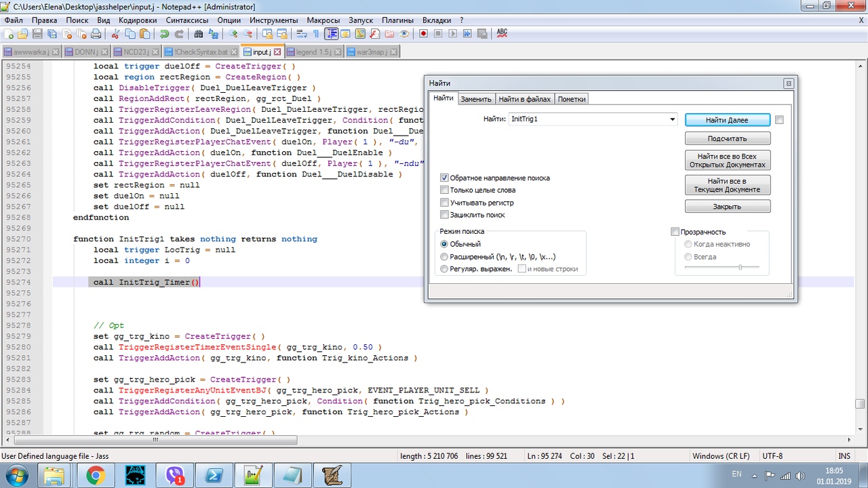Enable the 'Учитывать регистр' checkbox
Screen dimensions: 868x488
[445, 203]
